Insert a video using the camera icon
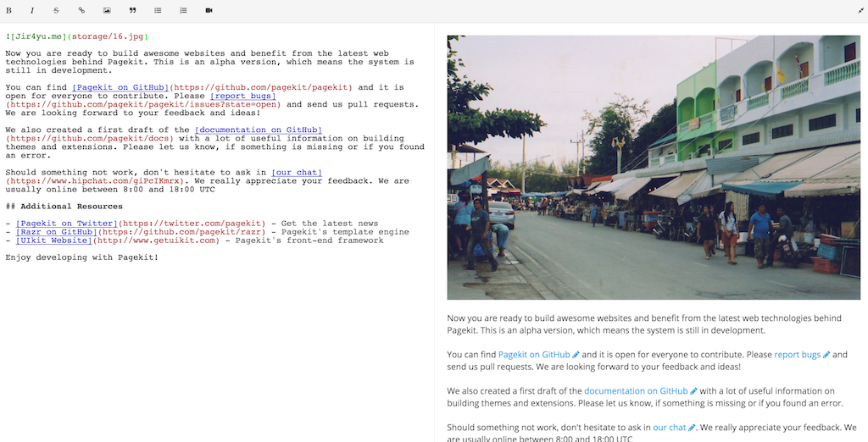Viewport: 868px width, 442px height. (x=209, y=10)
